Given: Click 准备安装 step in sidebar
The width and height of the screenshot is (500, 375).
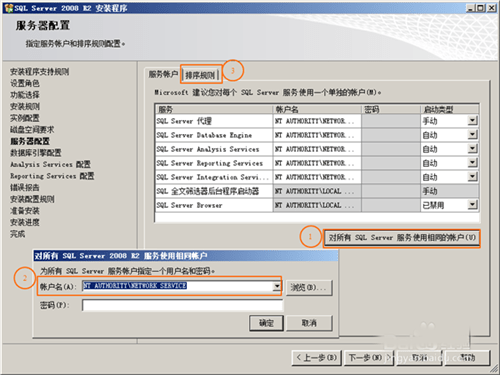Looking at the screenshot, I should tap(25, 211).
